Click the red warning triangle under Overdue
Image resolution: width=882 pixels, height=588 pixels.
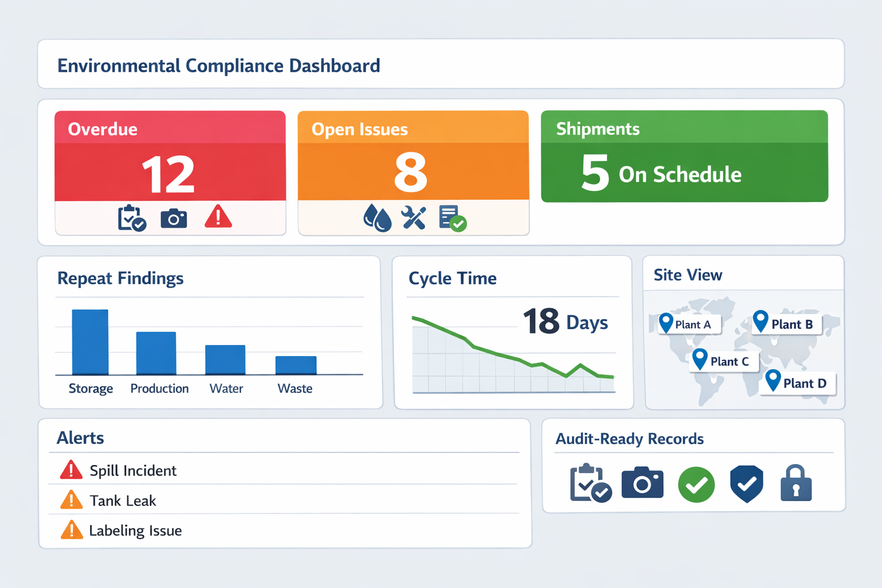pos(218,217)
